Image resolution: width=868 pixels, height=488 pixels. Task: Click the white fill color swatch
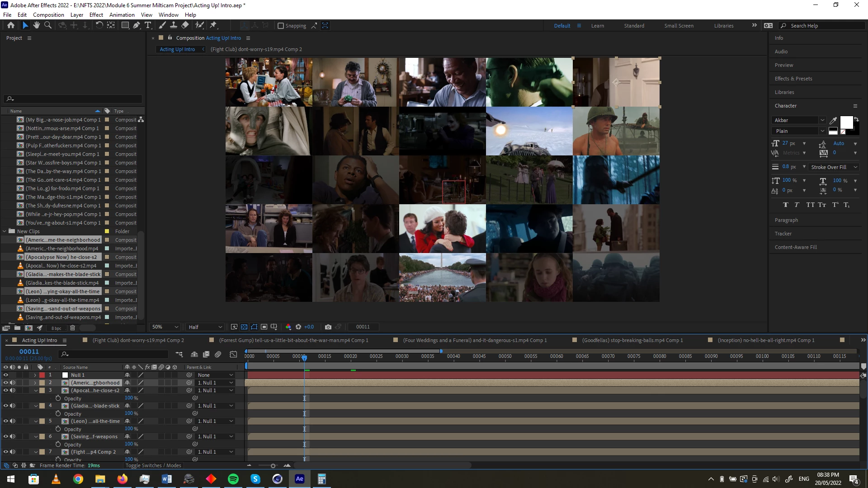pos(846,122)
